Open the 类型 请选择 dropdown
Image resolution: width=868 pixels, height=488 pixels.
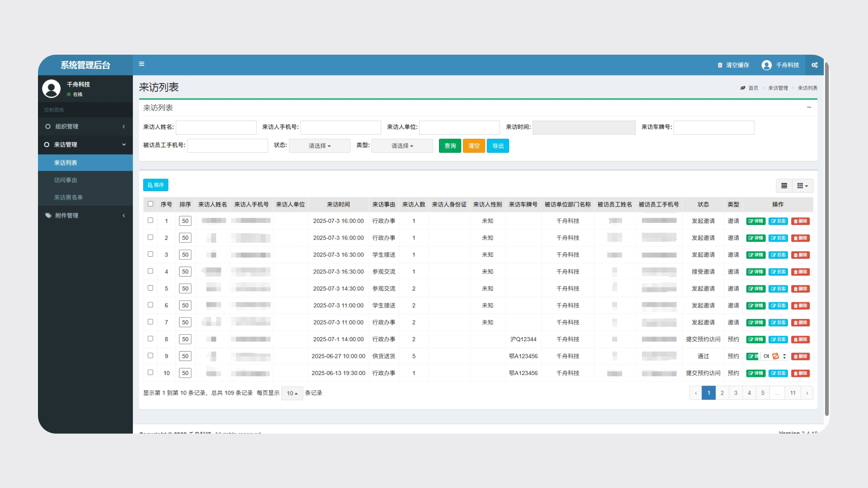pos(402,145)
